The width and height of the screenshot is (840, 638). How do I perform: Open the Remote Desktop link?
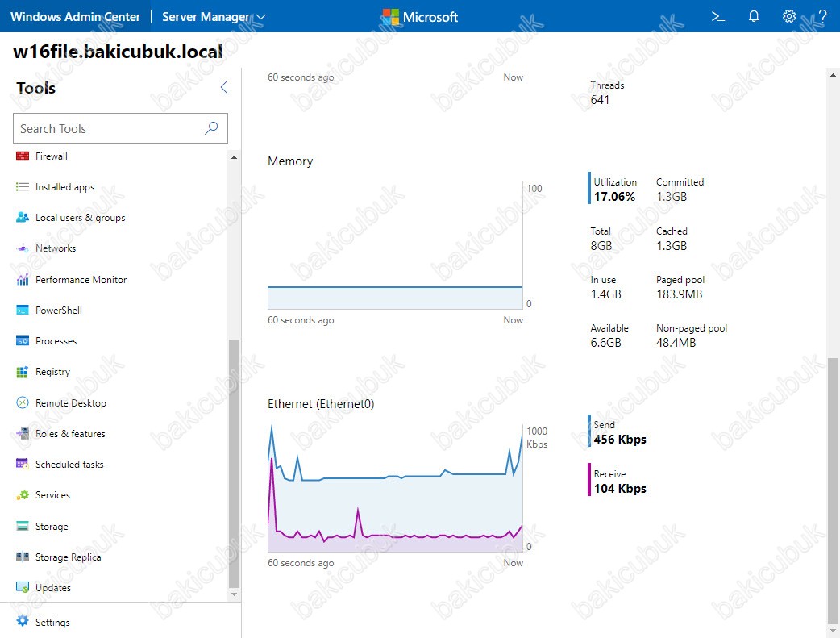coord(71,402)
